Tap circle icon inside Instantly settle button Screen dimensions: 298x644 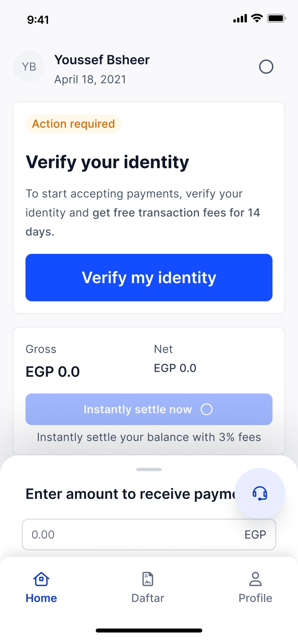(x=207, y=410)
